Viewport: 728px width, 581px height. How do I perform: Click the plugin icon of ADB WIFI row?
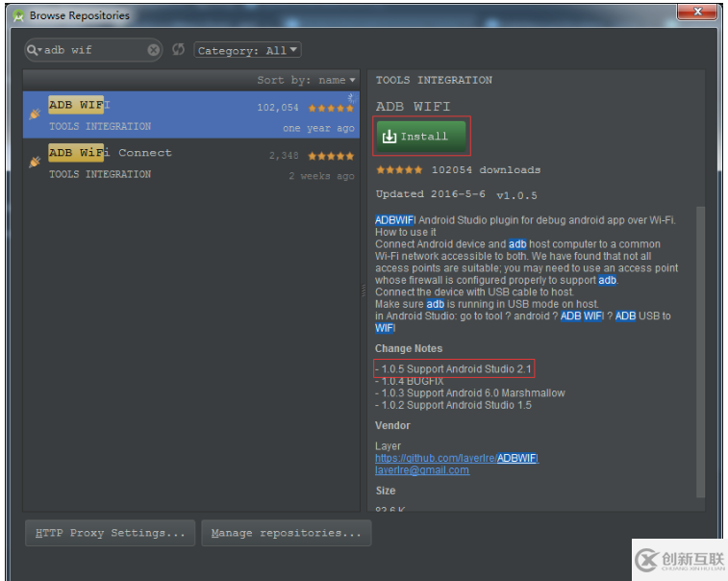[35, 114]
